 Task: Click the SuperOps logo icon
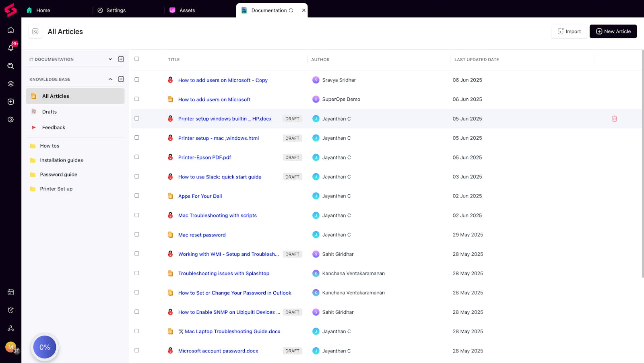(x=10, y=10)
